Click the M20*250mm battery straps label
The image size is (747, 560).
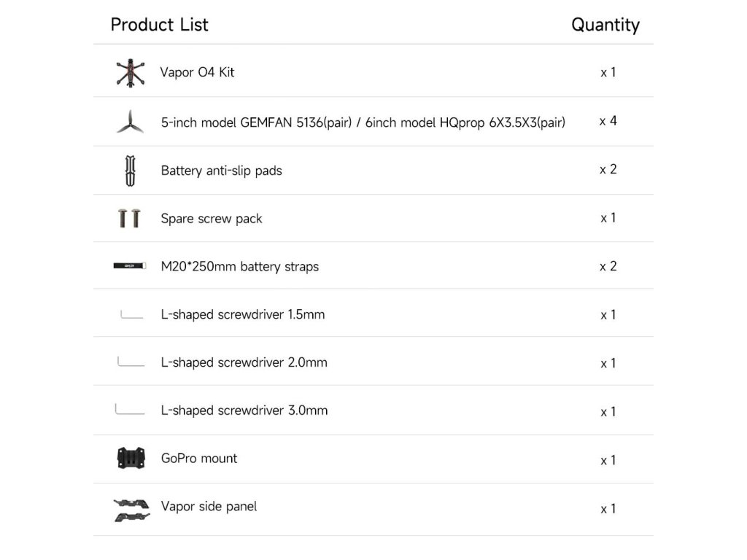[239, 267]
